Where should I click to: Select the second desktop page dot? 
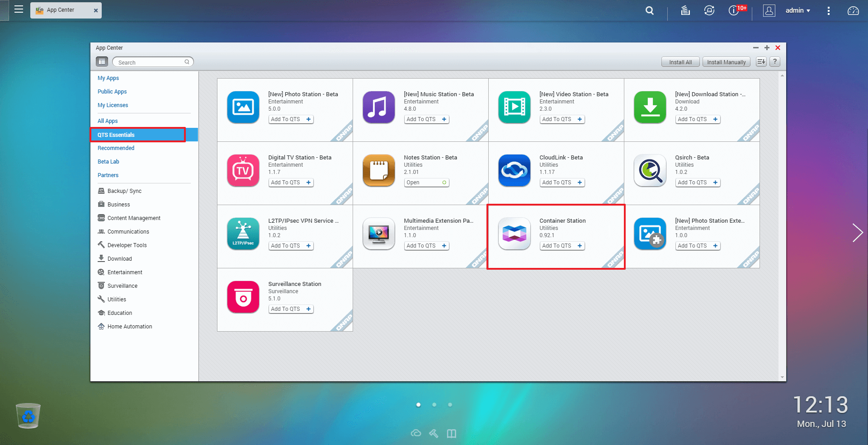coord(434,405)
